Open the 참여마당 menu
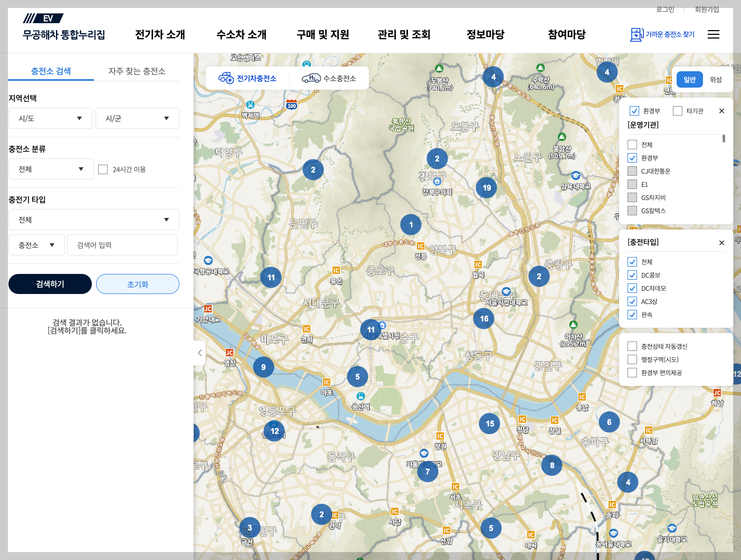 (x=567, y=34)
